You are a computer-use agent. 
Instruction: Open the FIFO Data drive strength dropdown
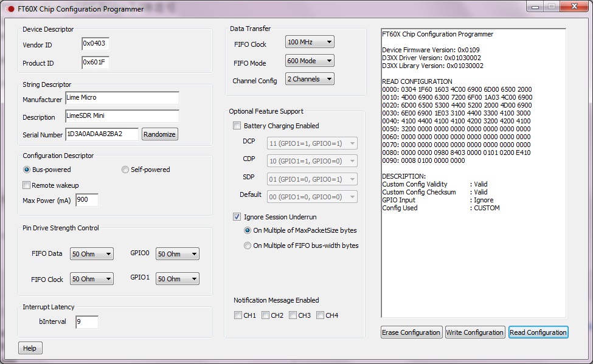[91, 254]
